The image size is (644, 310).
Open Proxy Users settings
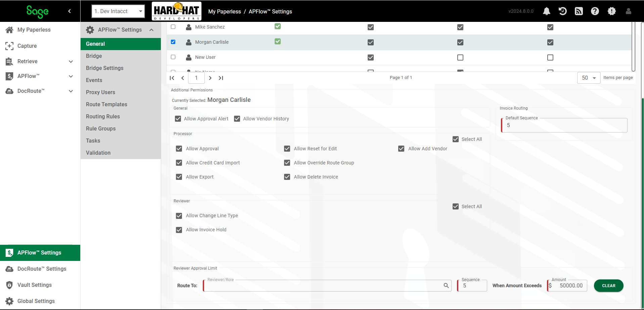[121, 92]
